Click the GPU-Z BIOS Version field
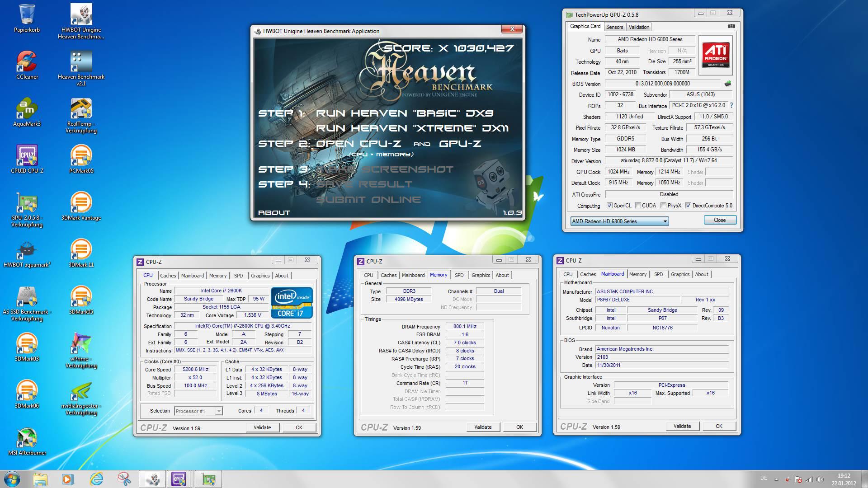The width and height of the screenshot is (868, 488). pos(662,84)
